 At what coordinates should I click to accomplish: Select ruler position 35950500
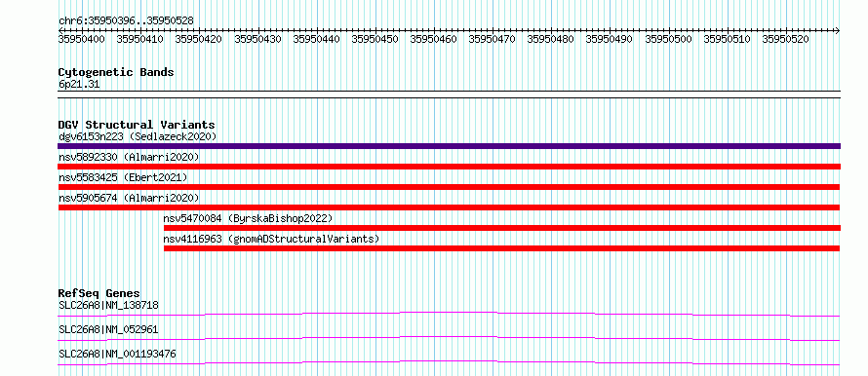pos(668,39)
